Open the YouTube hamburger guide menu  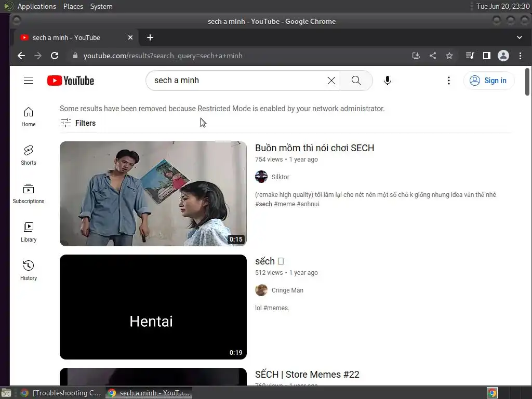(29, 81)
